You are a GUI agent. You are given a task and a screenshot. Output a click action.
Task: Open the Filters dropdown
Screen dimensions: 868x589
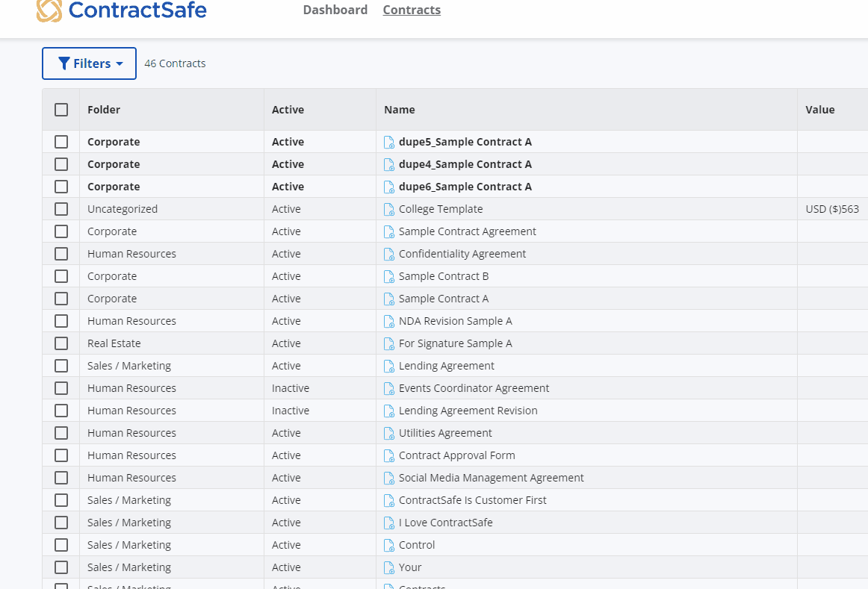pos(89,63)
